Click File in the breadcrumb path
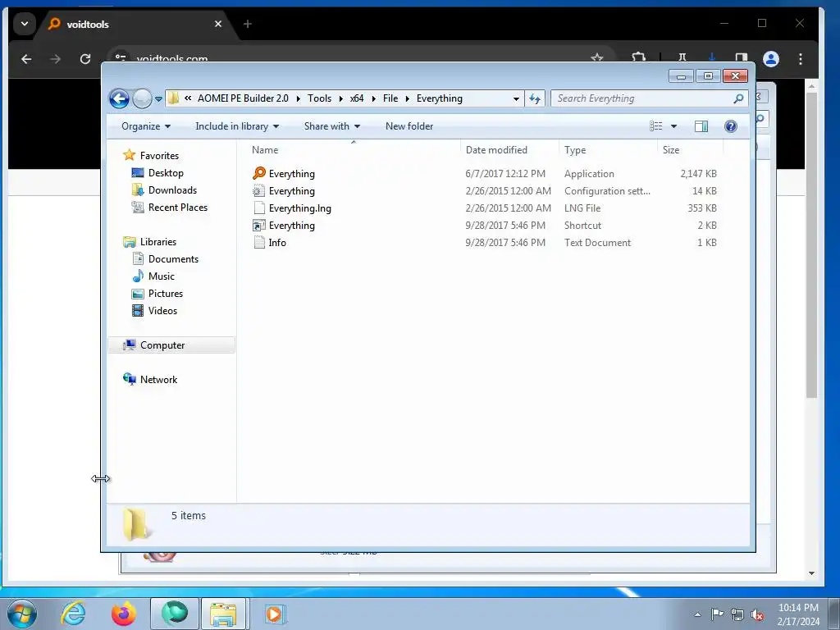 390,98
